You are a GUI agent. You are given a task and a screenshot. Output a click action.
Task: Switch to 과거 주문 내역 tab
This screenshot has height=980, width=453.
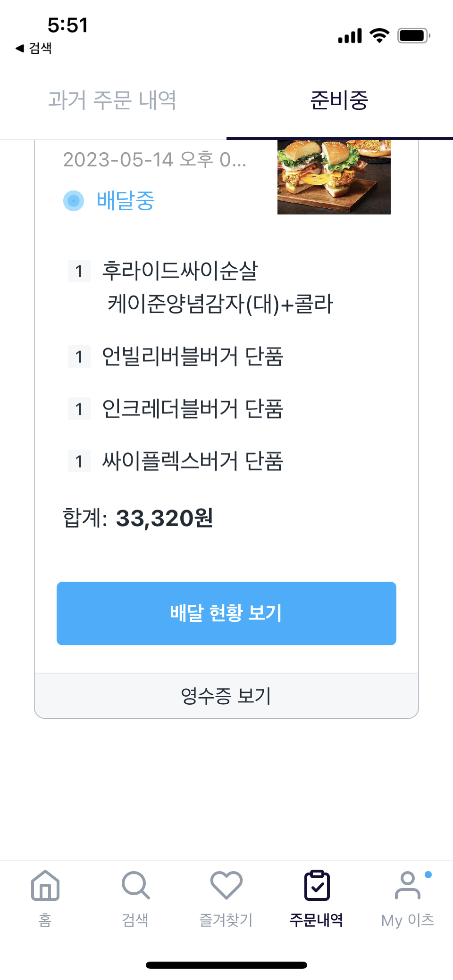[x=112, y=100]
